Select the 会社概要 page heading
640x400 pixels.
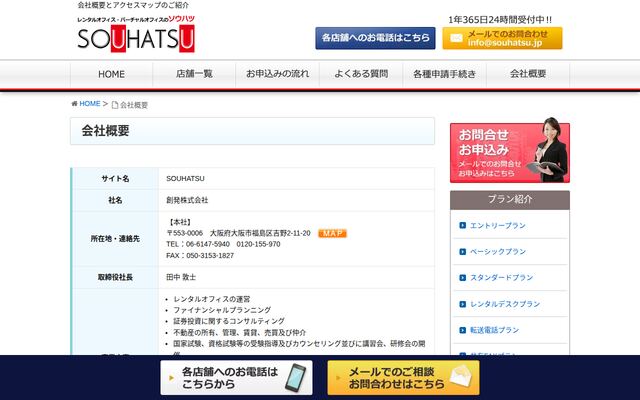tap(105, 131)
